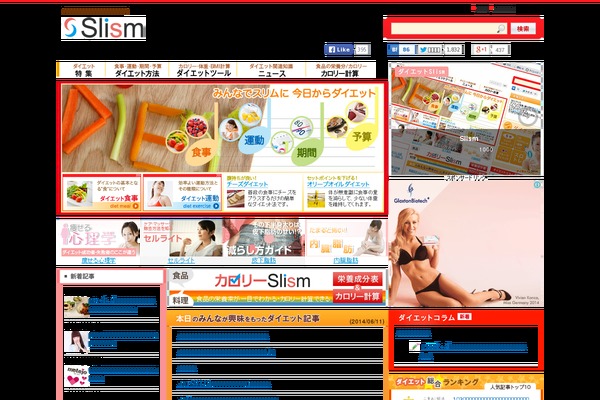Open the ダイエット方法 navigation tab

(x=137, y=70)
